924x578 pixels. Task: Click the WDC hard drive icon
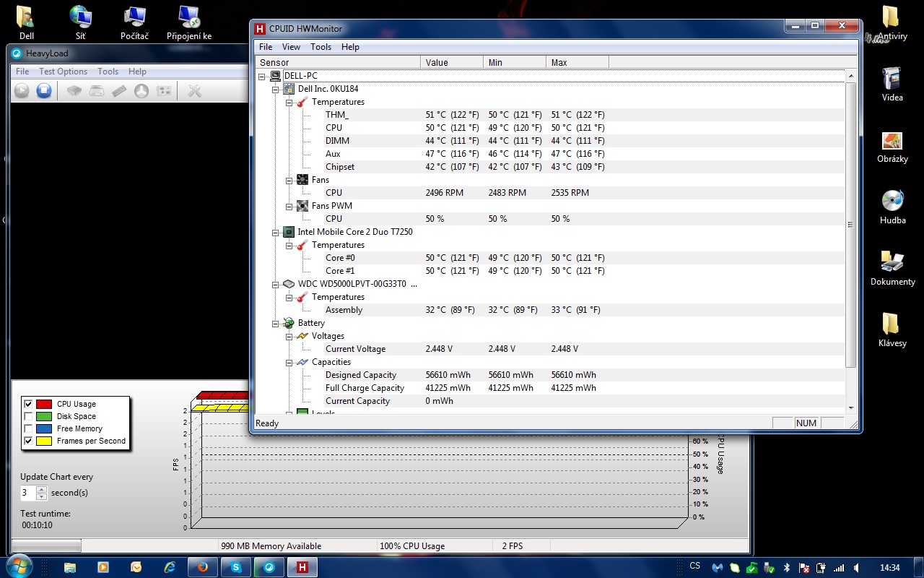(289, 284)
